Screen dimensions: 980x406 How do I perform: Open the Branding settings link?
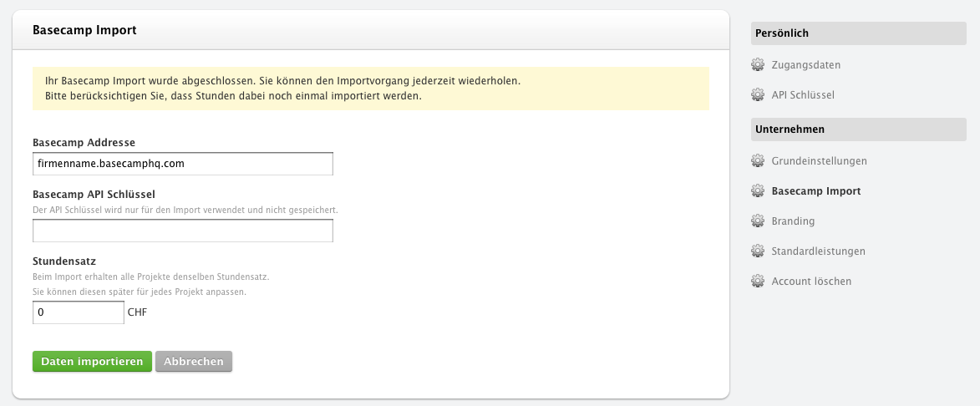coord(793,221)
